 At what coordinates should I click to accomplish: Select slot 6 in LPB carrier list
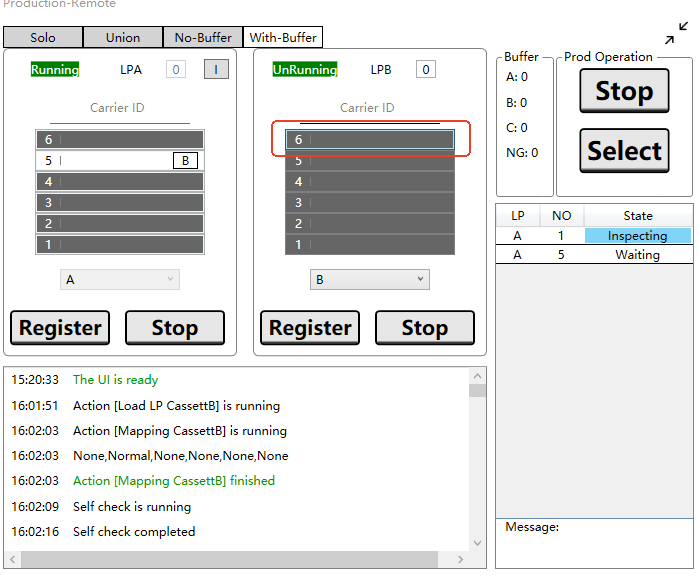(x=370, y=139)
